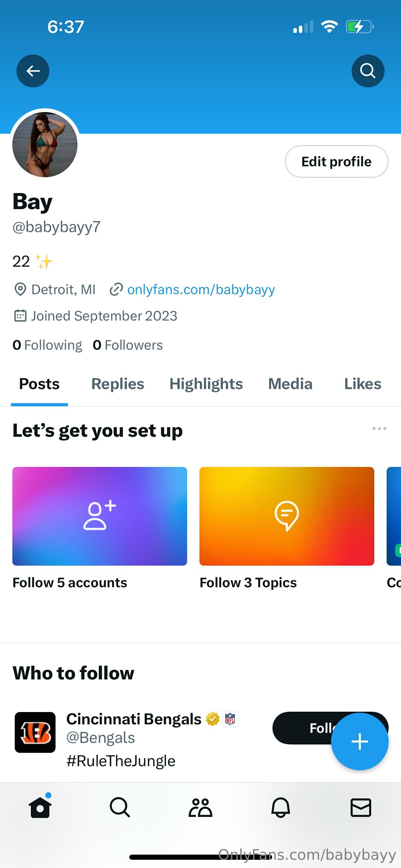This screenshot has width=401, height=868.
Task: Select the Likes tab
Action: pos(363,384)
